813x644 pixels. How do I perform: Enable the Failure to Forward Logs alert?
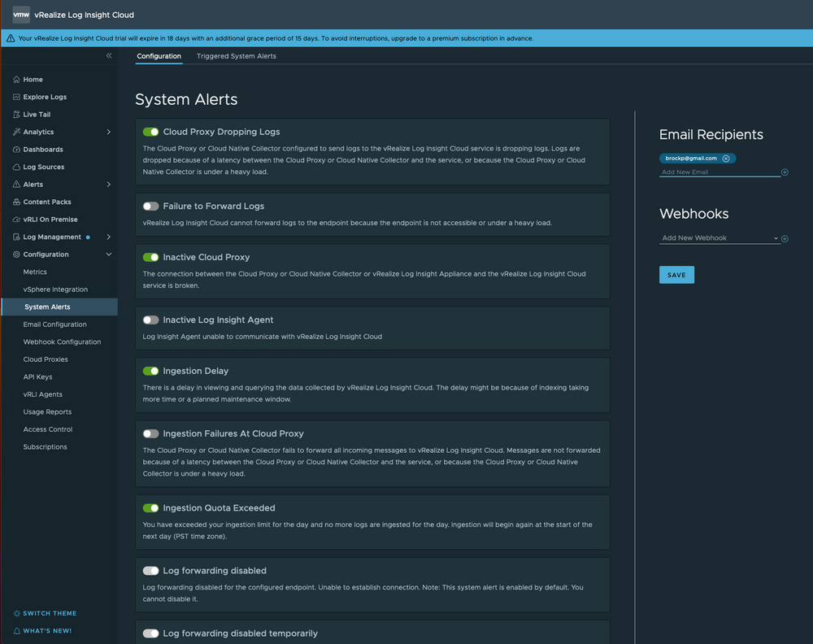coord(151,207)
